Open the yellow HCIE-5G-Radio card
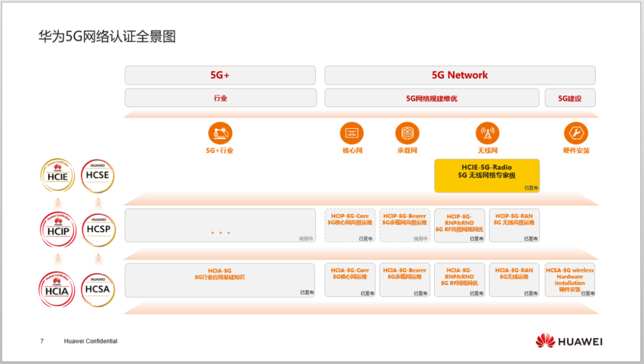The image size is (644, 364). [487, 176]
